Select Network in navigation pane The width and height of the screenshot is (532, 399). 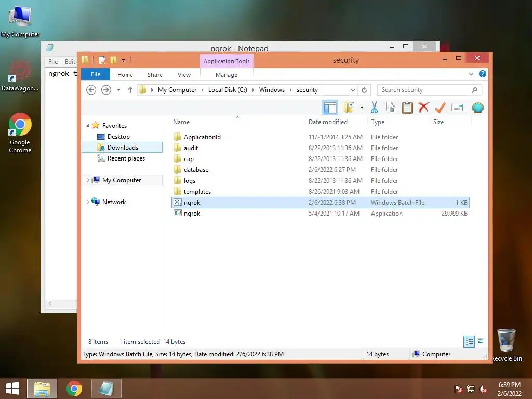point(114,202)
